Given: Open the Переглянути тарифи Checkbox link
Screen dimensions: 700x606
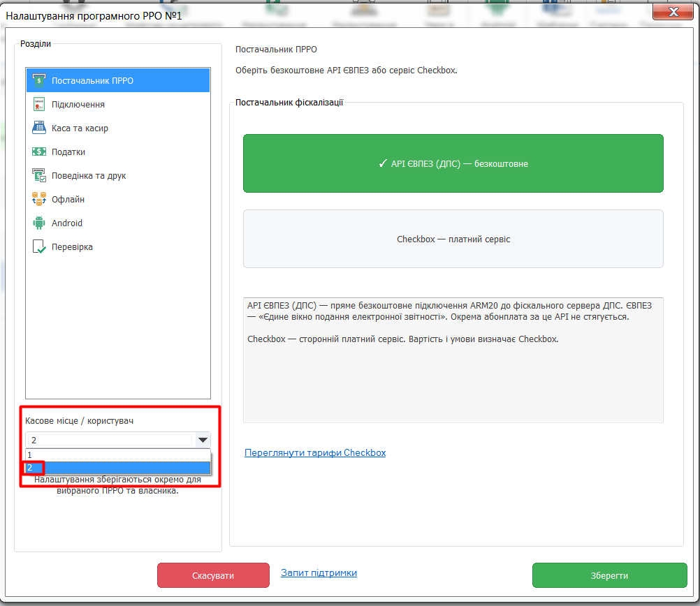Looking at the screenshot, I should [315, 452].
